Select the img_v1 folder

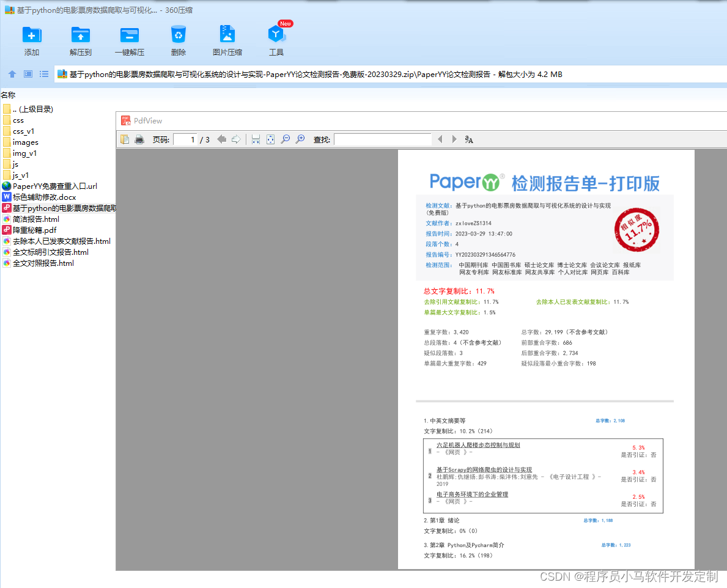[x=20, y=153]
